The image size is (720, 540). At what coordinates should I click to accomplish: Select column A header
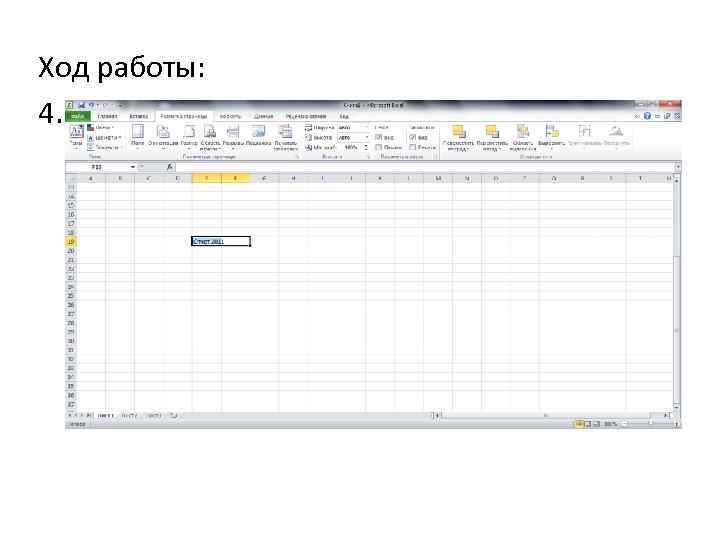(x=91, y=178)
